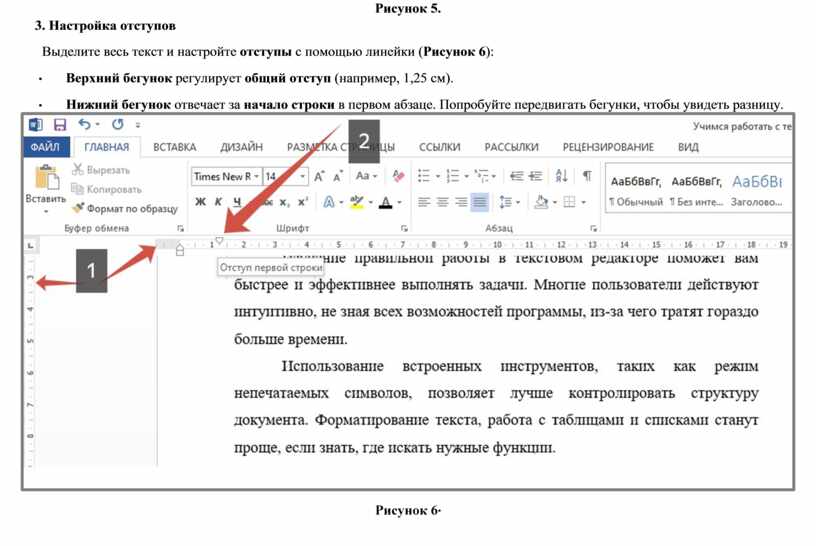Switch to the ССЫЛКИ tab

click(x=440, y=147)
